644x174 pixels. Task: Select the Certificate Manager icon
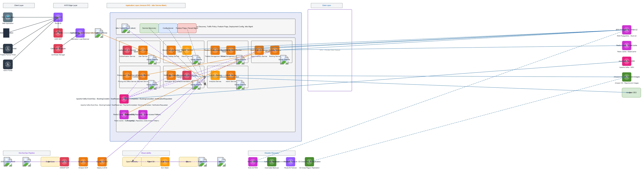coord(58,49)
